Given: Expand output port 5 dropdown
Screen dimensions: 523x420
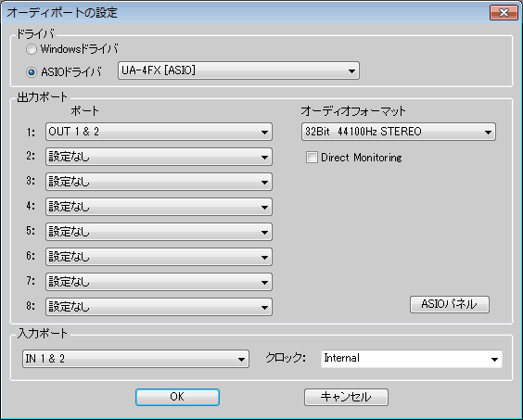Looking at the screenshot, I should point(159,232).
